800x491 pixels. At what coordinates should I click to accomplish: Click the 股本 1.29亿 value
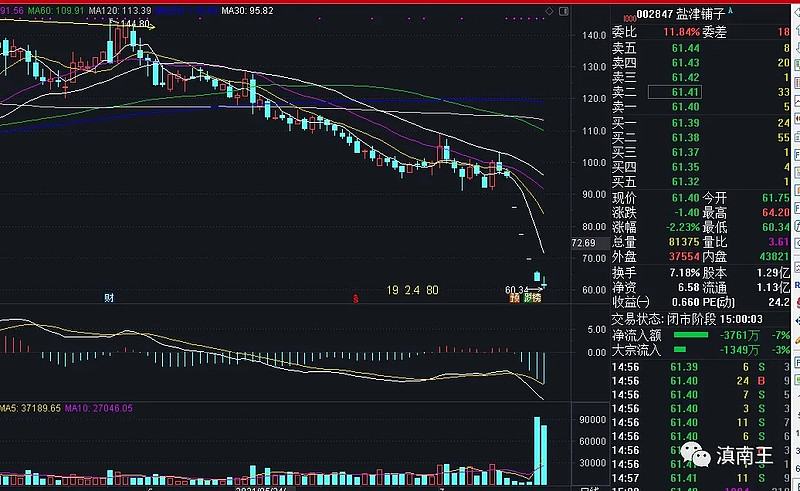[773, 273]
